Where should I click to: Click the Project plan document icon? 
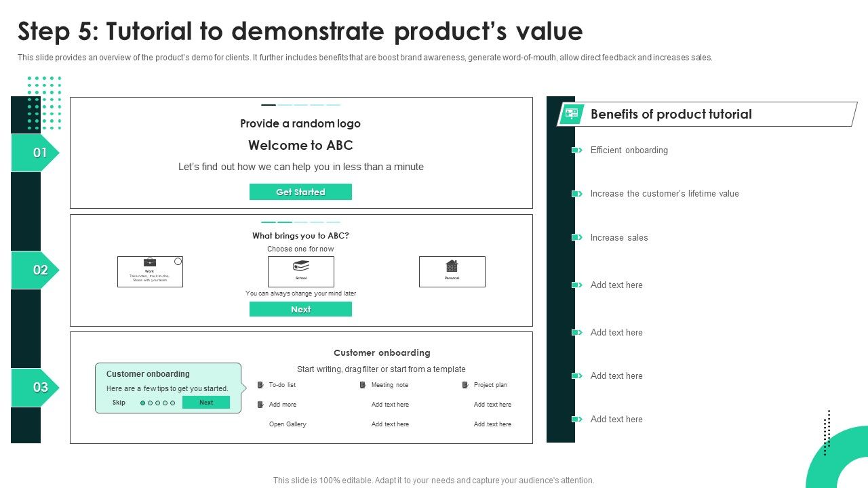point(465,385)
